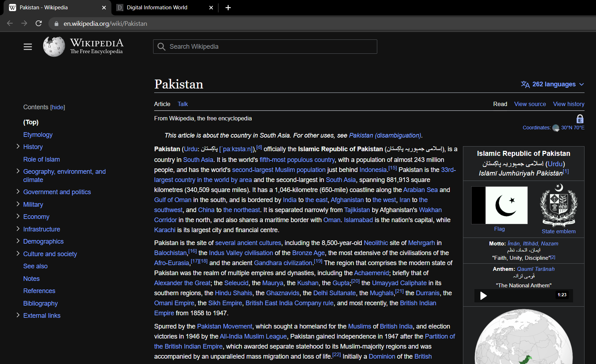Expand the History section in contents
Image resolution: width=596 pixels, height=364 pixels.
tap(18, 146)
